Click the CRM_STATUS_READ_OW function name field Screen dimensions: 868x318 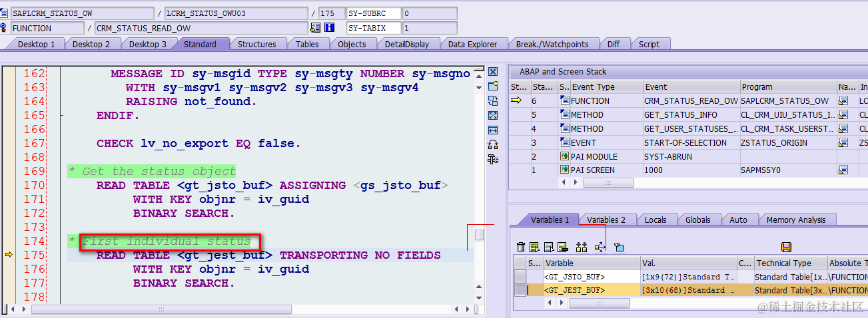point(202,28)
